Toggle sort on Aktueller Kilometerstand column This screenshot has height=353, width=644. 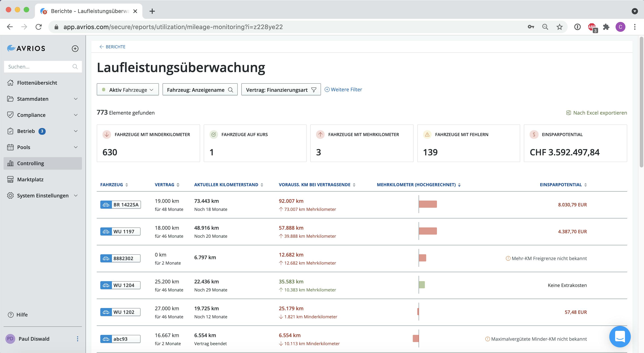(x=262, y=185)
